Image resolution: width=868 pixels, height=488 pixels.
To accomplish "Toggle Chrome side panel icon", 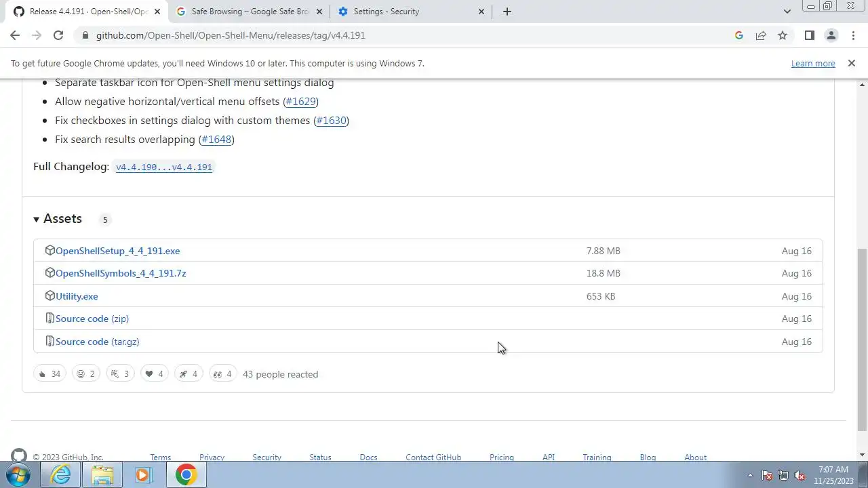I will (809, 35).
